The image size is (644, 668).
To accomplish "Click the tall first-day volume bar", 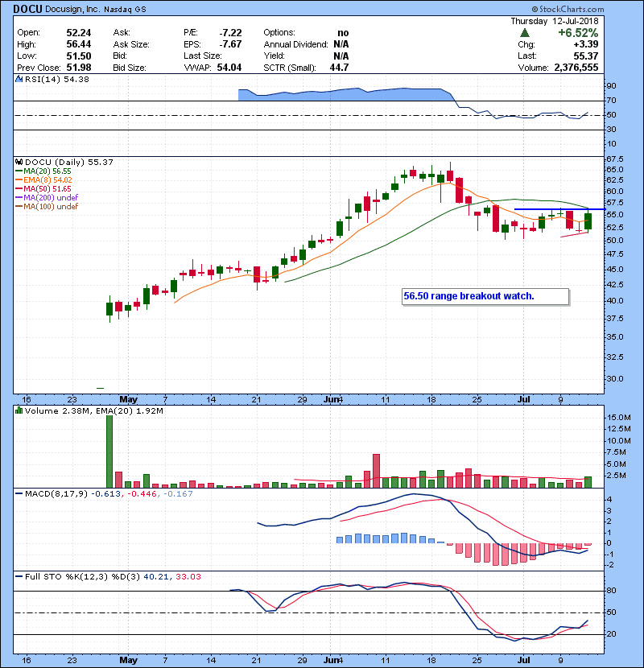I will point(109,452).
